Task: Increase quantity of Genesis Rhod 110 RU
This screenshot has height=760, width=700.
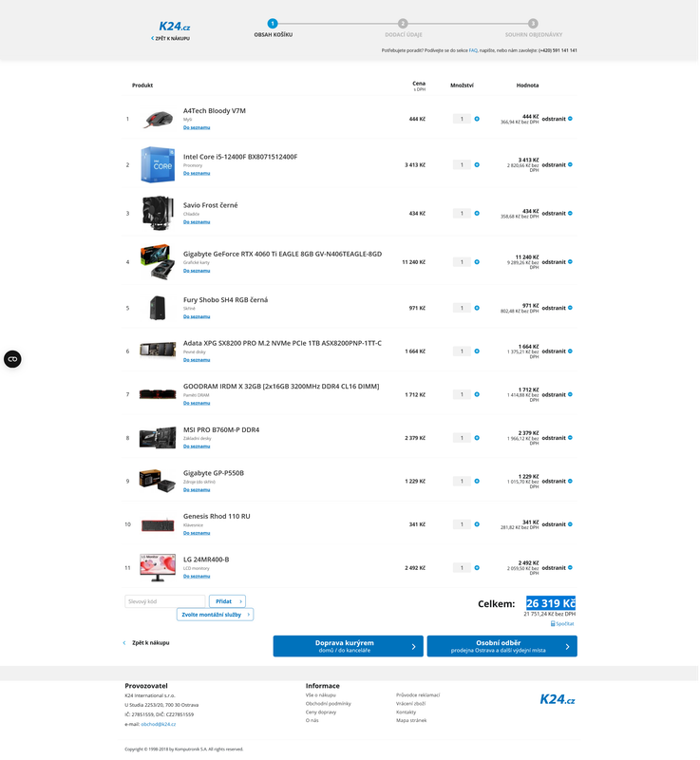Action: [x=478, y=525]
